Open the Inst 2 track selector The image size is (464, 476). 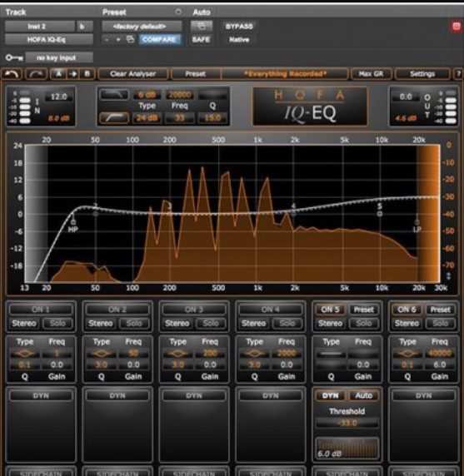[x=39, y=27]
